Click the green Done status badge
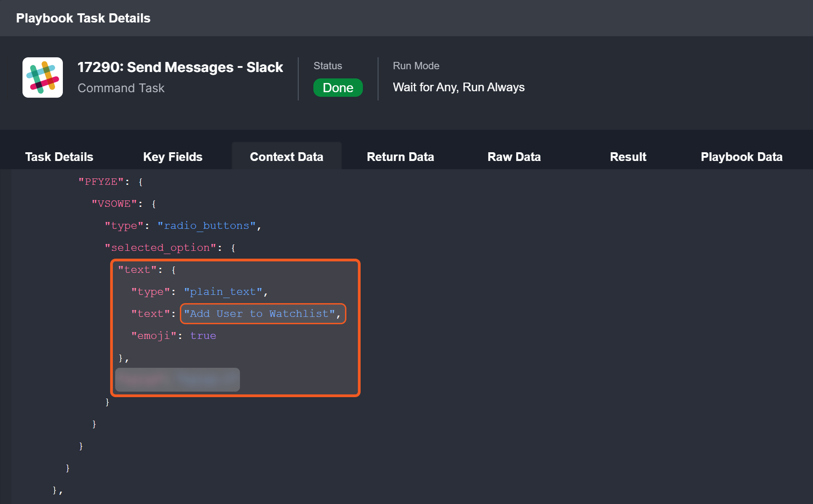 (x=338, y=88)
